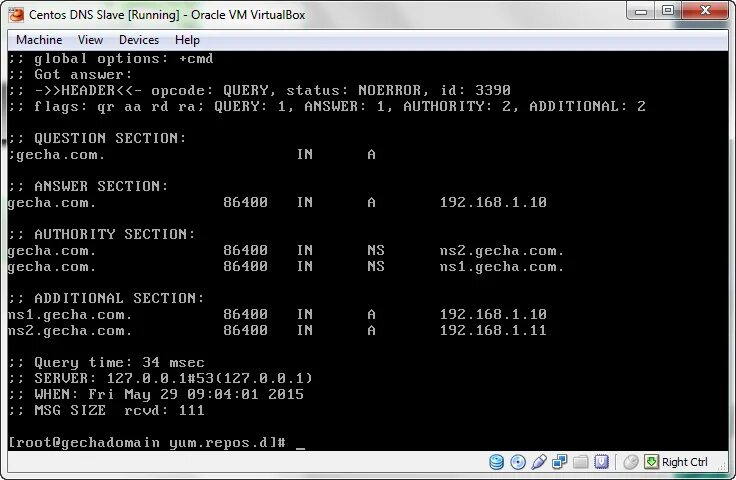Click the Got answer: line
The height and width of the screenshot is (480, 736).
70,75
